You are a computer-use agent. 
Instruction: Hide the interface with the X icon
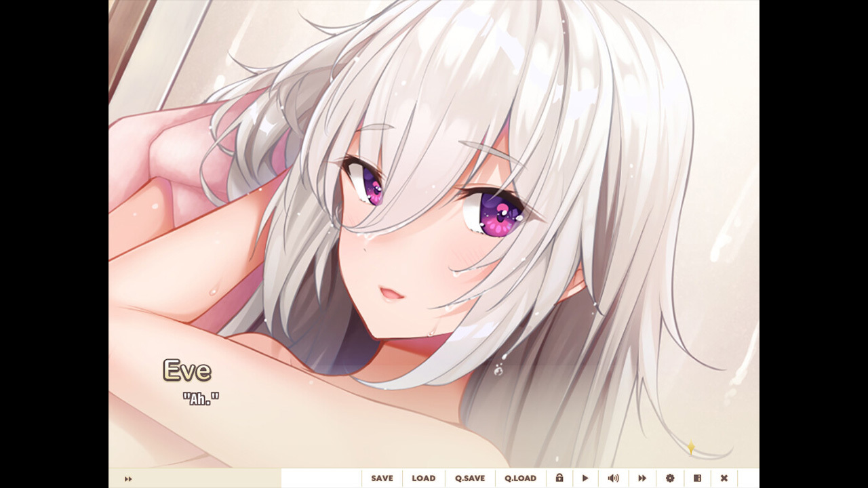pyautogui.click(x=724, y=479)
